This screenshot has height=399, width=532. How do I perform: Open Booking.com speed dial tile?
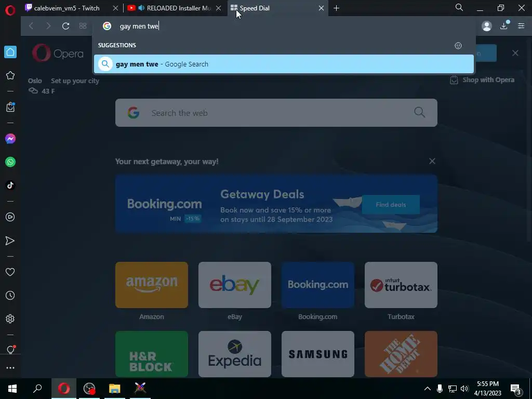tap(318, 285)
